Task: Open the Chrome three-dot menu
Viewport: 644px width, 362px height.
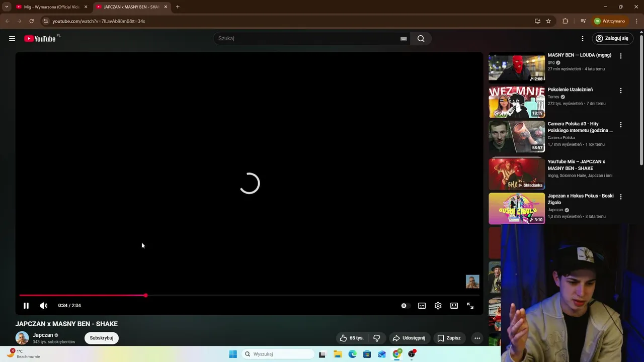Action: [x=636, y=21]
